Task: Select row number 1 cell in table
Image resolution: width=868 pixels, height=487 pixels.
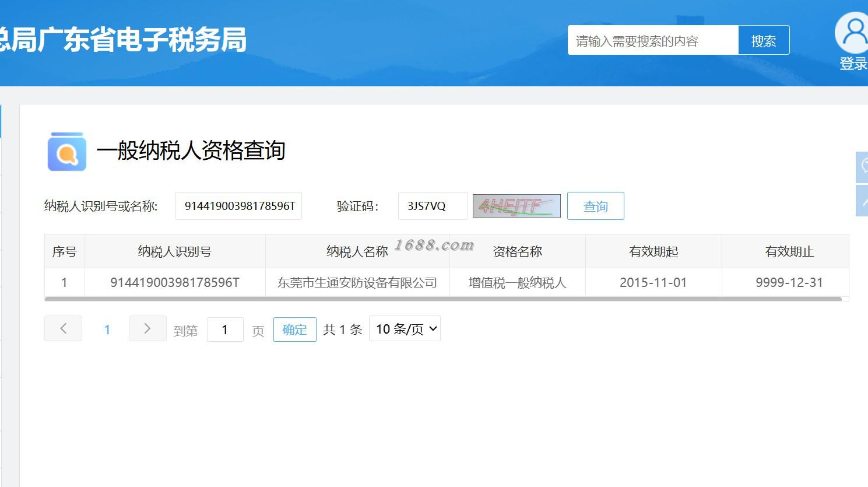Action: (65, 283)
